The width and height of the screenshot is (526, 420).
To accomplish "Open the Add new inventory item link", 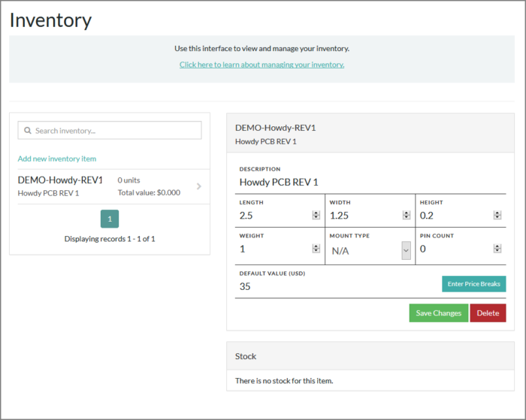I will 57,159.
